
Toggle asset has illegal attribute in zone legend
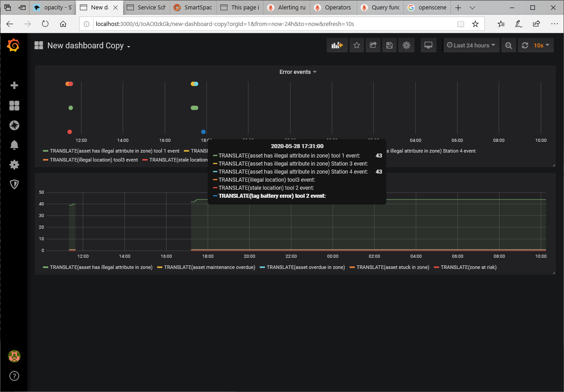pyautogui.click(x=101, y=267)
